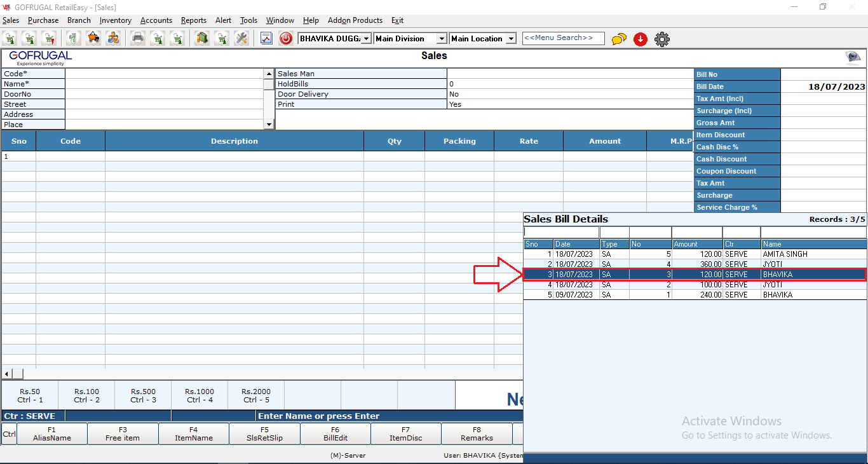Open the Main Division dropdown
This screenshot has width=868, height=464.
(x=442, y=39)
